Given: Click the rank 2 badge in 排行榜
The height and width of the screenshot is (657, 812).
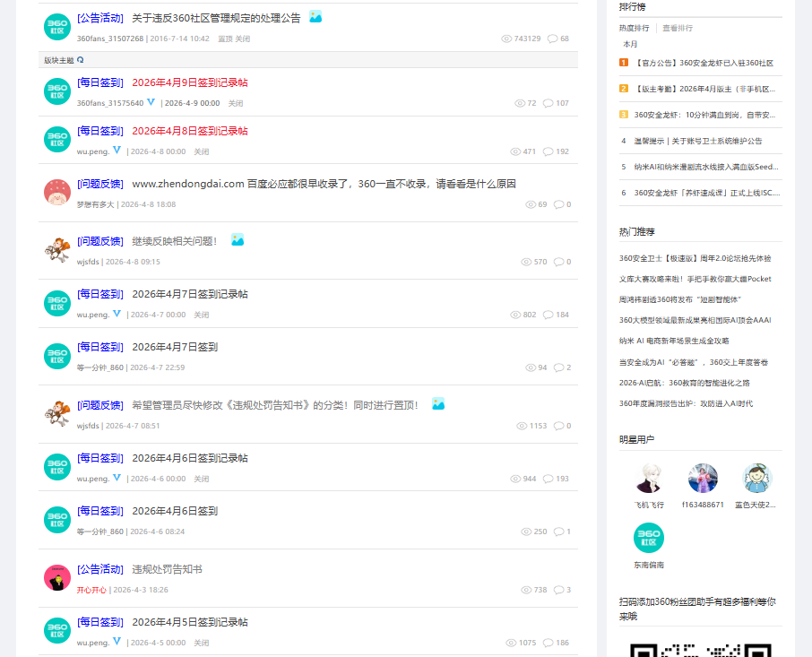Looking at the screenshot, I should (x=624, y=89).
